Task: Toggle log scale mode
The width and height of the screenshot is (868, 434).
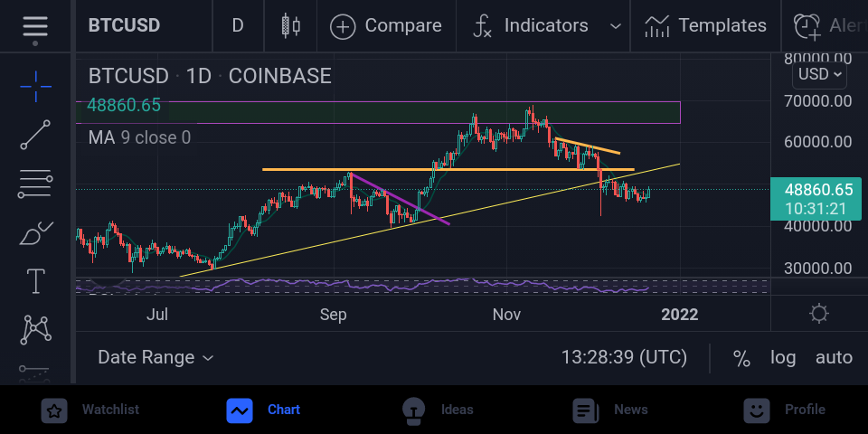Action: (783, 358)
